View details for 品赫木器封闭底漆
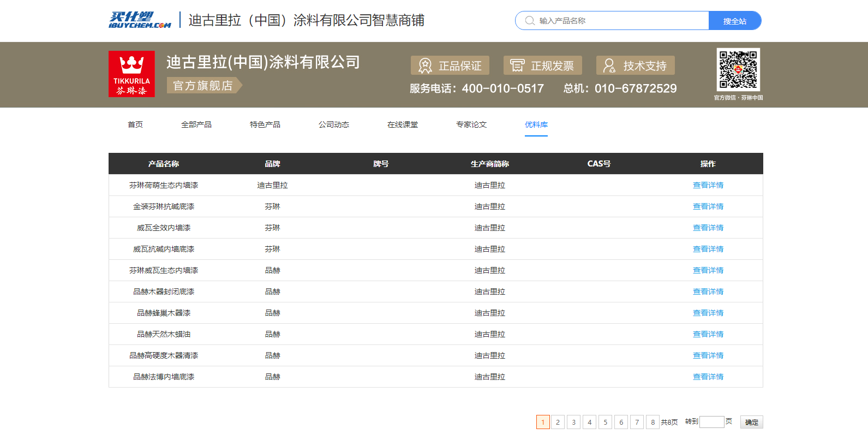The width and height of the screenshot is (868, 440). pyautogui.click(x=708, y=292)
